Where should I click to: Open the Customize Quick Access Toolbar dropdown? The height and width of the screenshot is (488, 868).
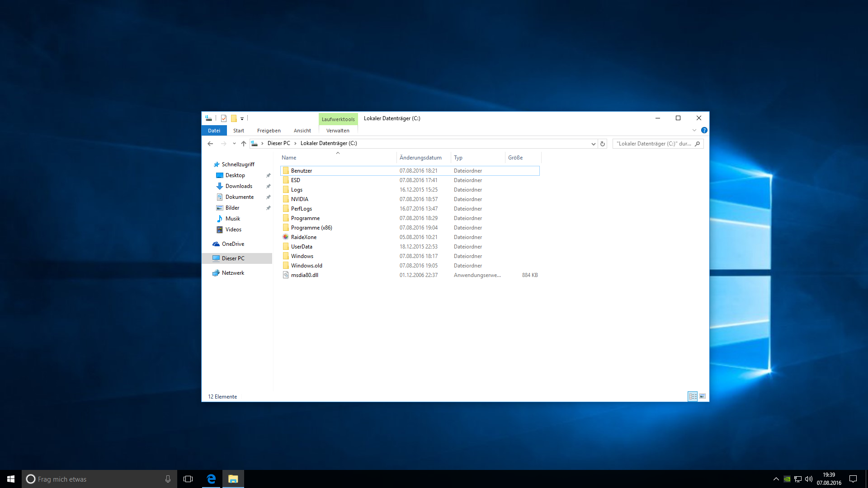pyautogui.click(x=242, y=119)
